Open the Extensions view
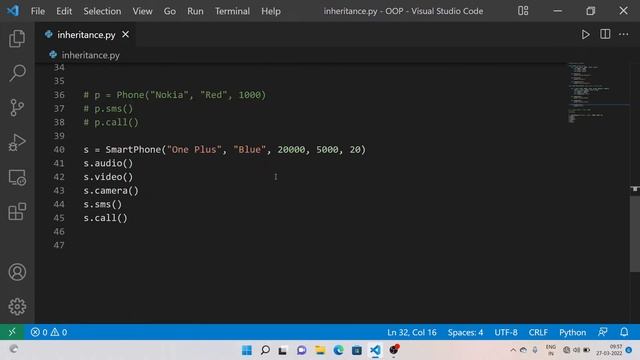Image resolution: width=640 pixels, height=360 pixels. [17, 211]
